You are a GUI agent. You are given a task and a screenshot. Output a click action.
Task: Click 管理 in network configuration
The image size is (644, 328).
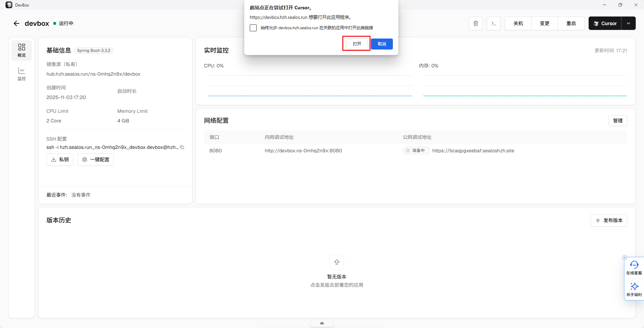[618, 121]
